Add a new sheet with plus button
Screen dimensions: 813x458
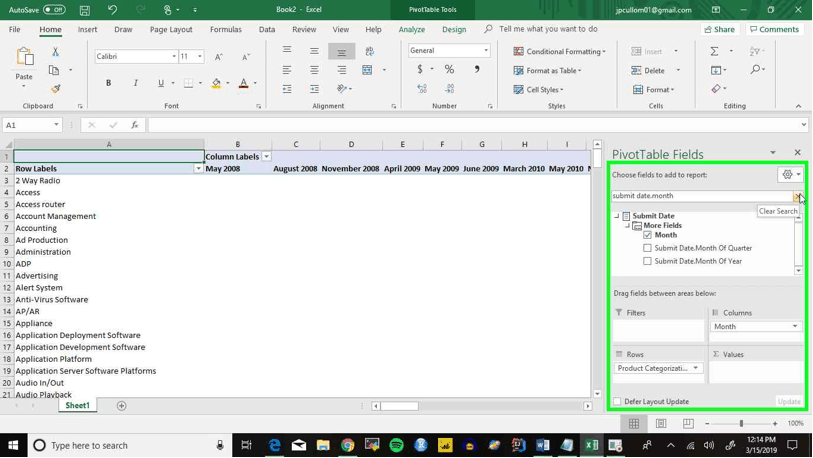(x=121, y=406)
